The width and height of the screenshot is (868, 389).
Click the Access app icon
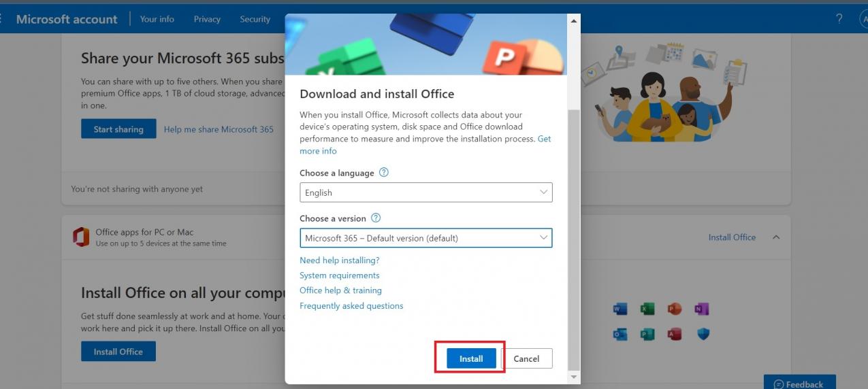tap(675, 334)
